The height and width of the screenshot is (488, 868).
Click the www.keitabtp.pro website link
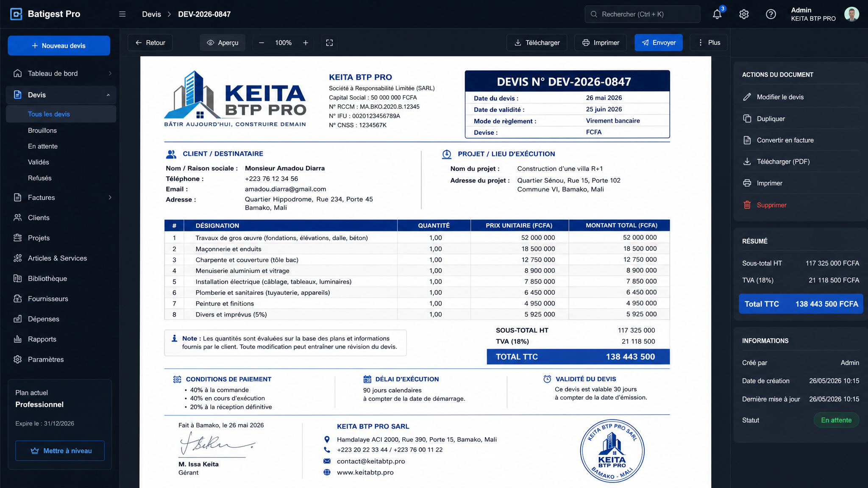click(365, 472)
